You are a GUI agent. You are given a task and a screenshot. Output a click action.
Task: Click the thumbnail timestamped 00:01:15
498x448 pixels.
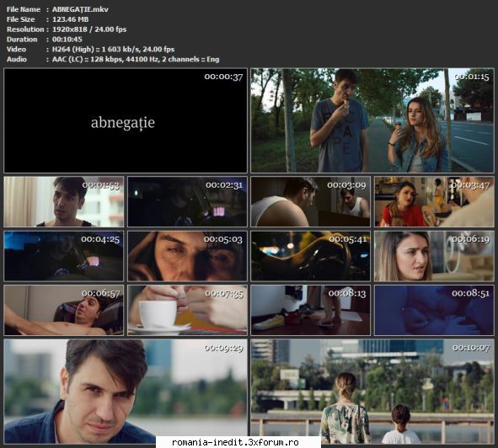tap(372, 120)
